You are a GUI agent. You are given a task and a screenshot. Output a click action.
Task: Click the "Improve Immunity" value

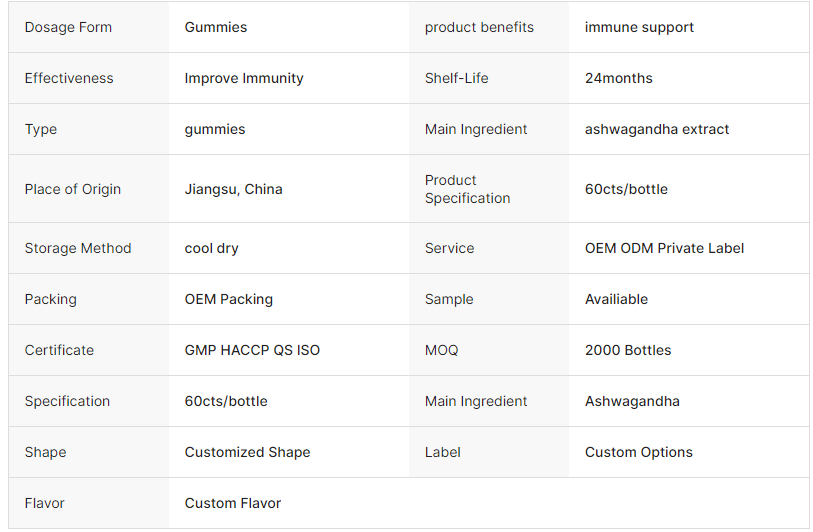click(x=244, y=78)
